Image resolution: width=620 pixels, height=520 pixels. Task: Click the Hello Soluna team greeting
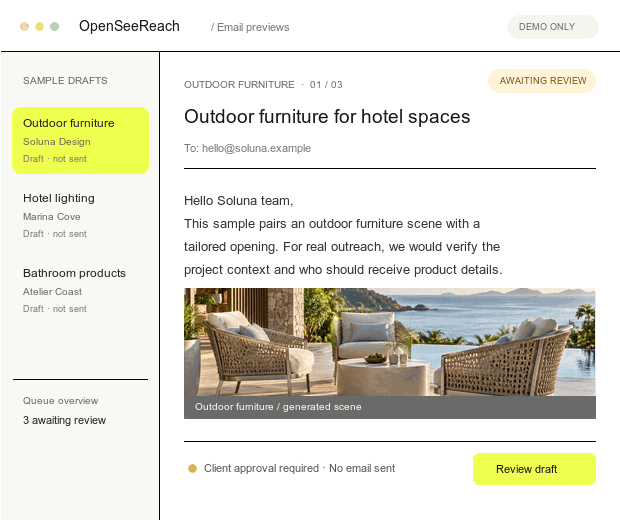(x=238, y=201)
